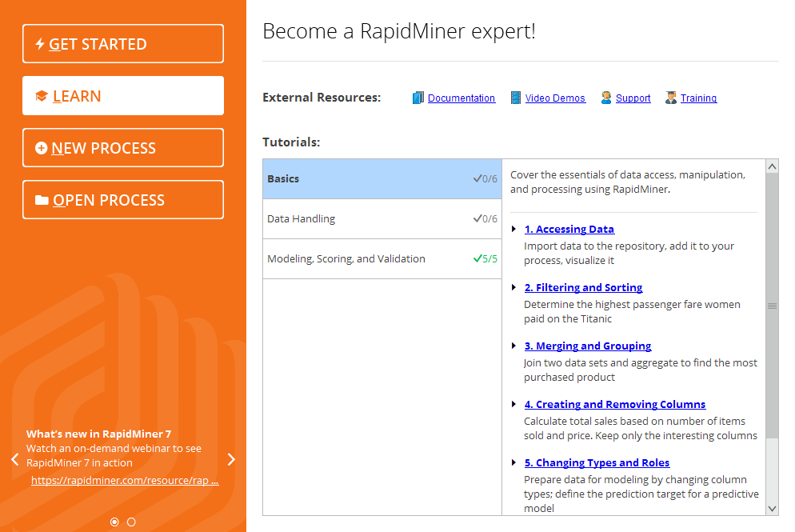Expand the Accessing Data tutorial triangle

click(514, 230)
